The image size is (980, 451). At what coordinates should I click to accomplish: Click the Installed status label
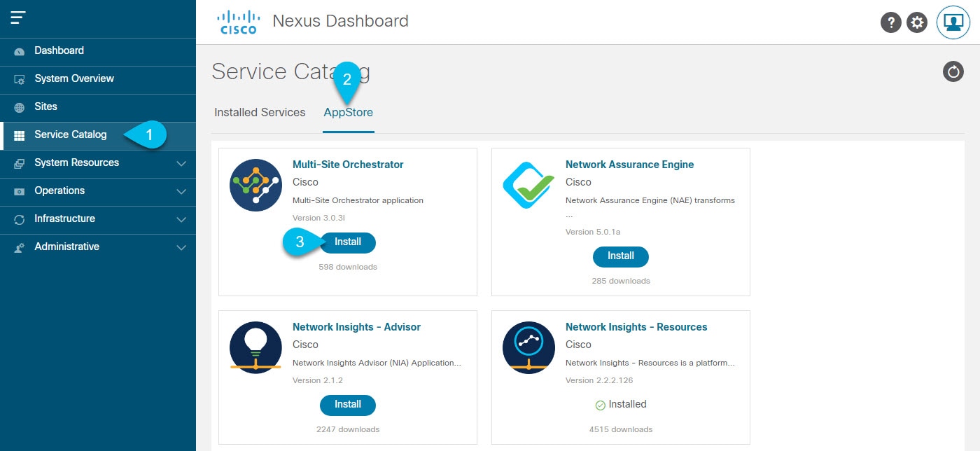(627, 405)
